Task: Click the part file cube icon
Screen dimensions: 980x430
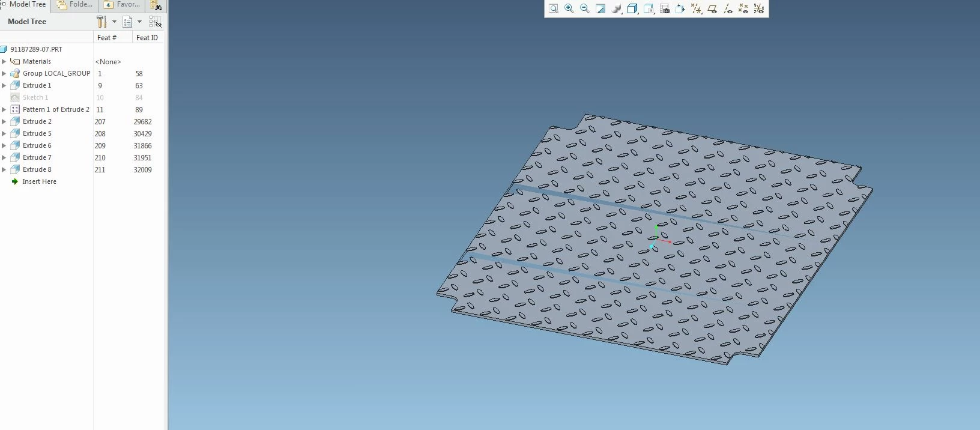Action: pyautogui.click(x=3, y=49)
